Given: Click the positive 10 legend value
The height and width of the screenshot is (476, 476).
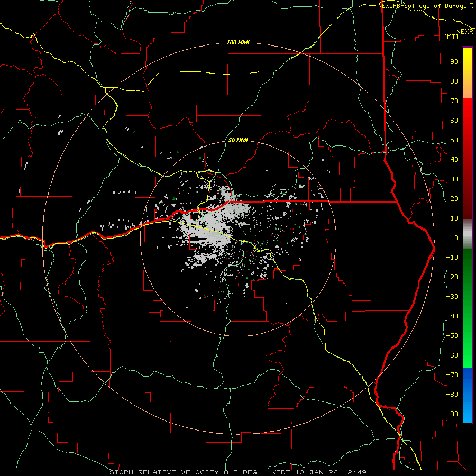Looking at the screenshot, I should tap(454, 218).
